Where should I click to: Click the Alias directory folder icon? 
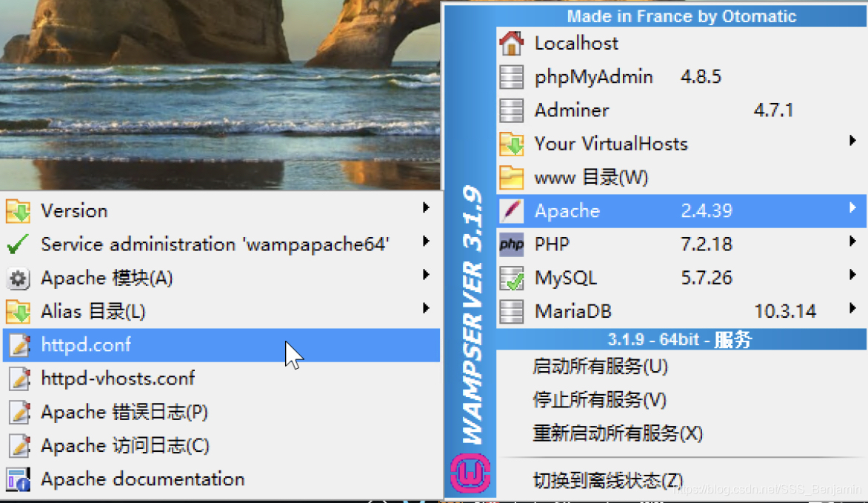[19, 311]
